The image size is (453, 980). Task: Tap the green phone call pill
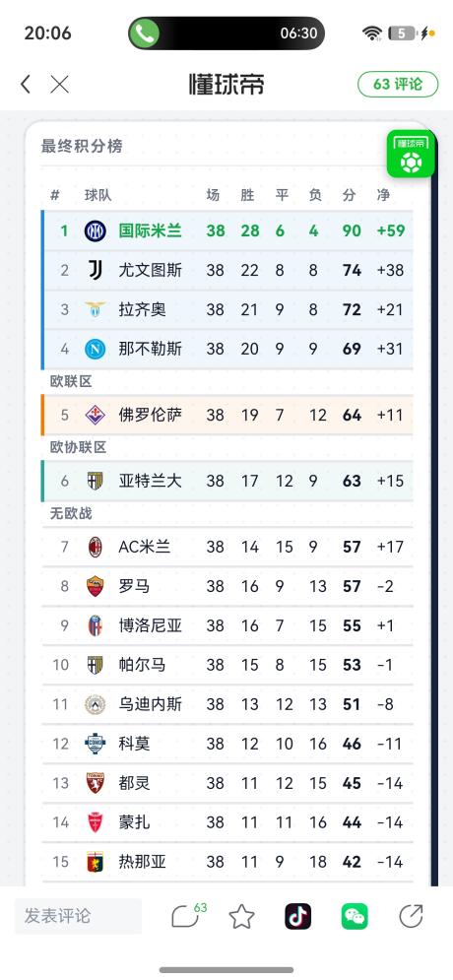coord(226,33)
